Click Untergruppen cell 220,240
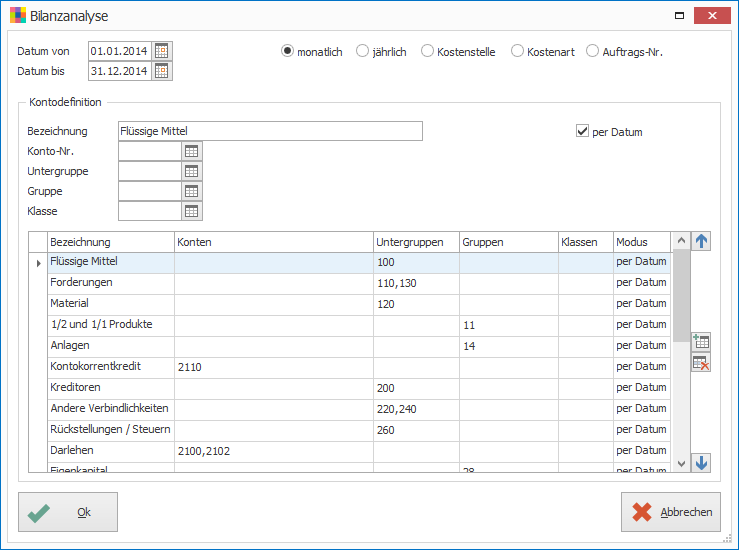This screenshot has width=739, height=550. 416,410
